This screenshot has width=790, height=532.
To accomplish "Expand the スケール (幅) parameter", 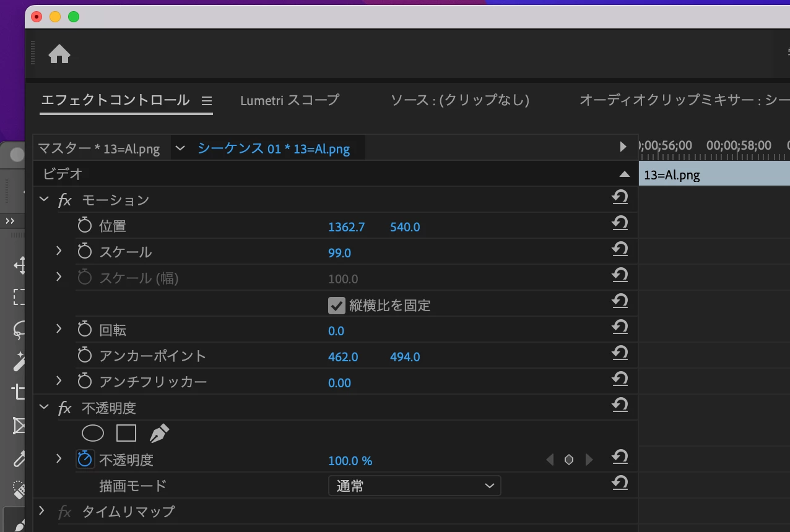I will (59, 277).
